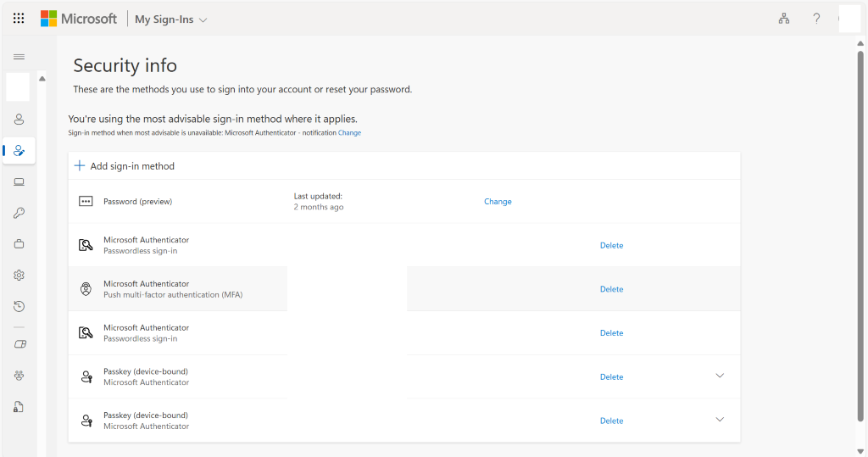Click the Password (preview) dots icon
The width and height of the screenshot is (868, 457).
pos(86,201)
